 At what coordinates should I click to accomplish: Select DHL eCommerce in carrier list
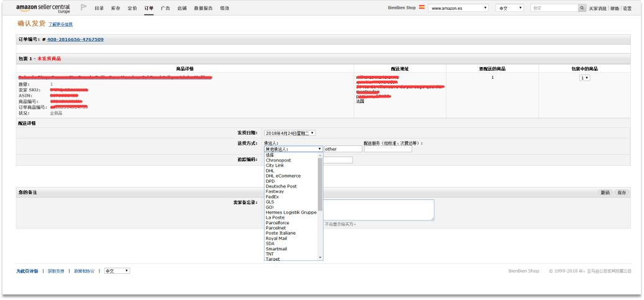pyautogui.click(x=283, y=176)
